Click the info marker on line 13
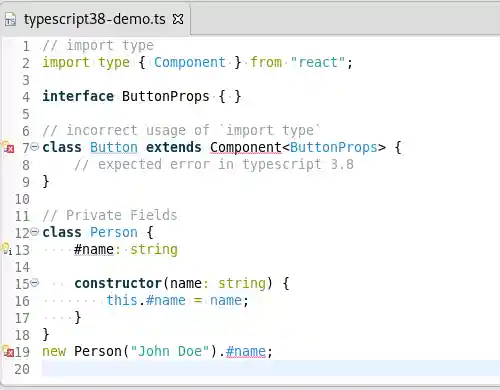500x390 pixels. [x=7, y=249]
